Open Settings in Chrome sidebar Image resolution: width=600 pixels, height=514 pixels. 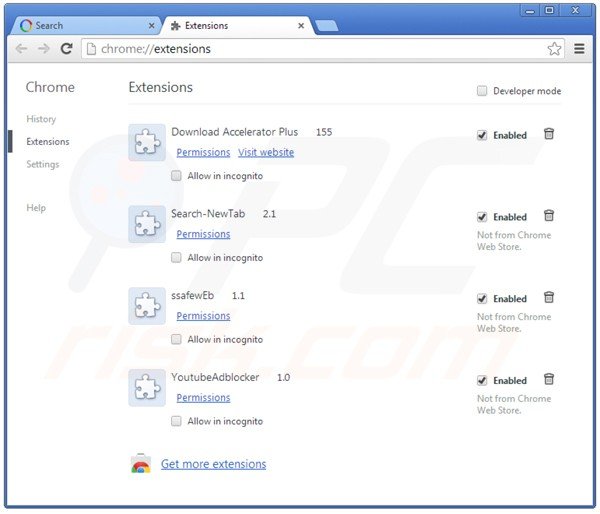pyautogui.click(x=42, y=164)
